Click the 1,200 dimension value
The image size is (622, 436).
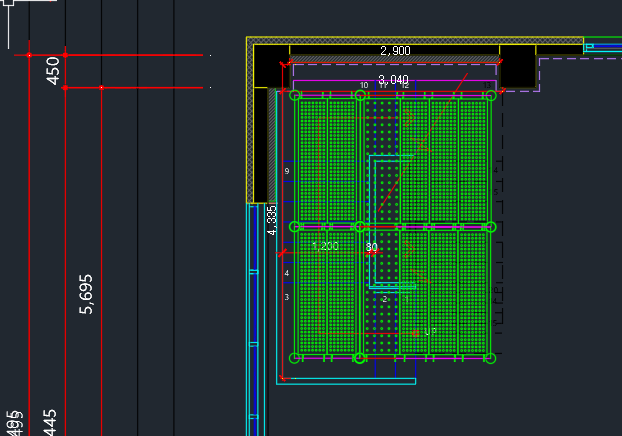click(325, 246)
